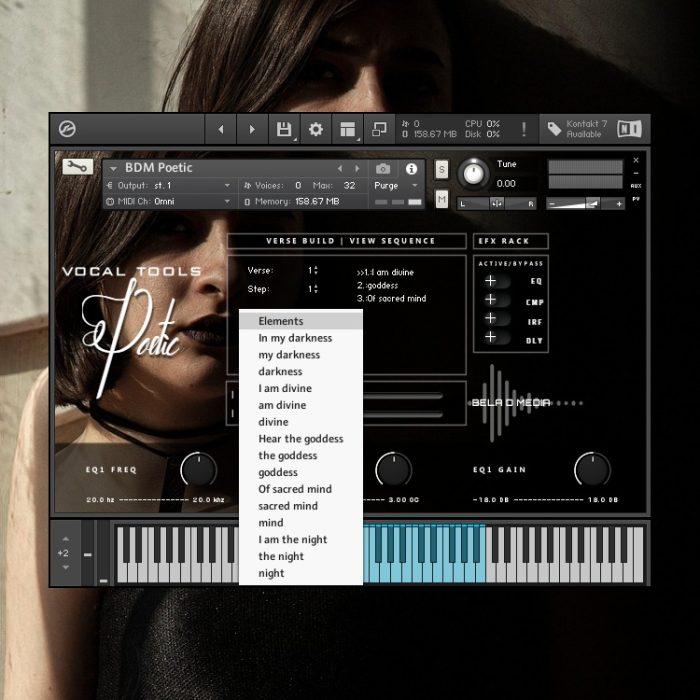
Task: Click the Tune value 0.00
Action: pyautogui.click(x=506, y=183)
